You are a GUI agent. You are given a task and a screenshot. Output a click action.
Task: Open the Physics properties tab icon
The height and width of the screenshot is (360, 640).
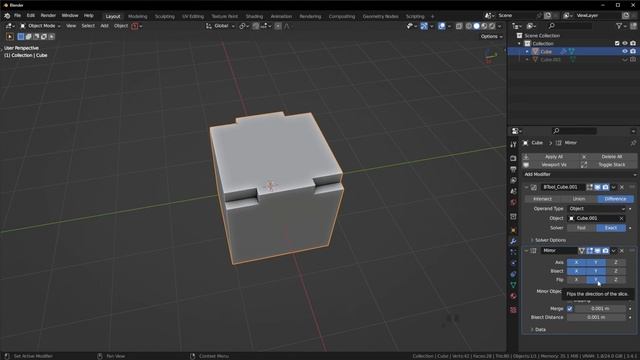pyautogui.click(x=513, y=263)
